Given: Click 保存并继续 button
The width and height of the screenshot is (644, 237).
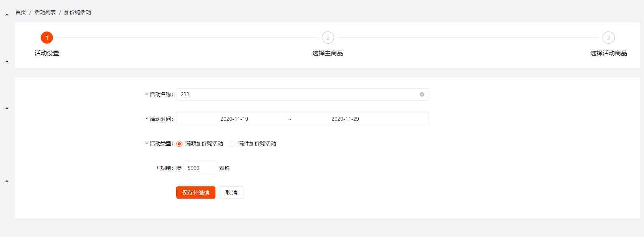Looking at the screenshot, I should pyautogui.click(x=196, y=193).
